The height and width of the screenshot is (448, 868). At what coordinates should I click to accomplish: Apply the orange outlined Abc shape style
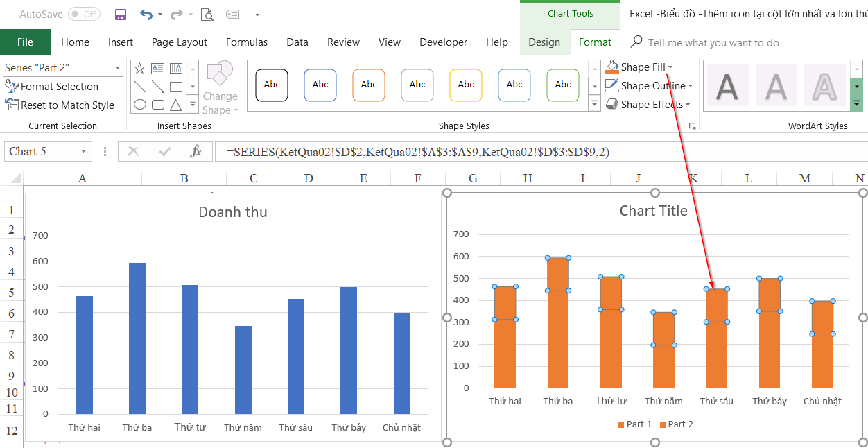click(x=369, y=85)
